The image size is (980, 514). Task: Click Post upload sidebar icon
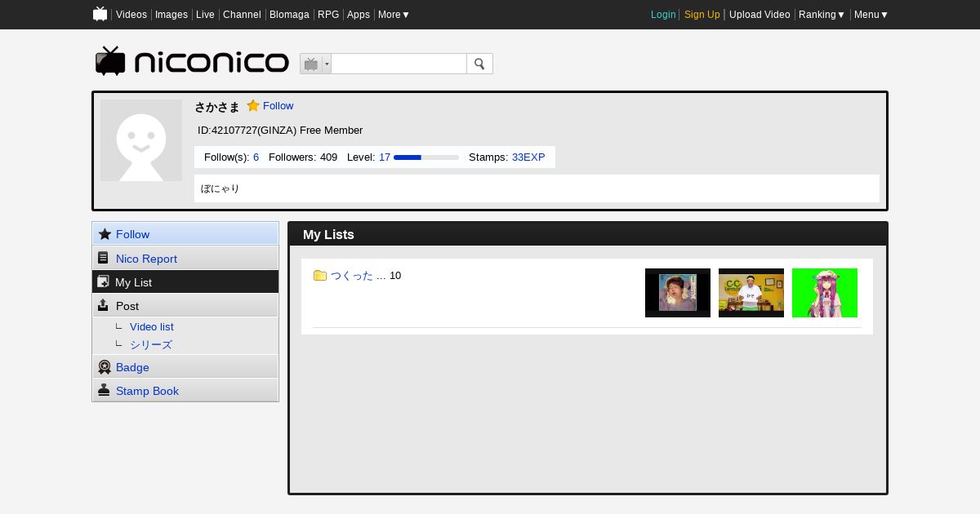pyautogui.click(x=103, y=305)
